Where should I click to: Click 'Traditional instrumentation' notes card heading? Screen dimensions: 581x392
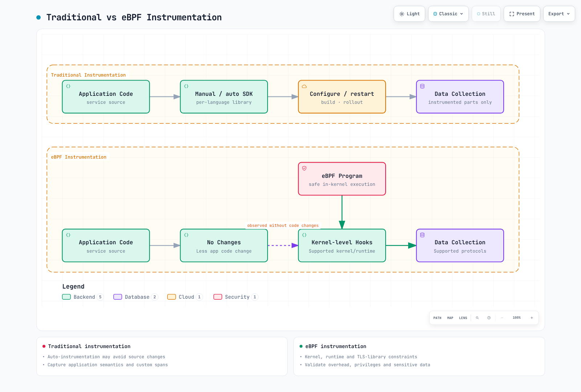tap(89, 347)
